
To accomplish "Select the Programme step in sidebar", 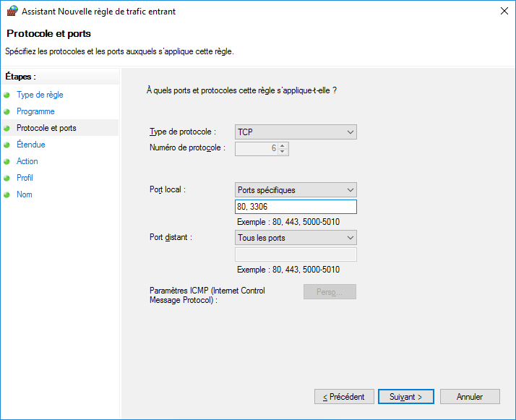I will click(35, 111).
